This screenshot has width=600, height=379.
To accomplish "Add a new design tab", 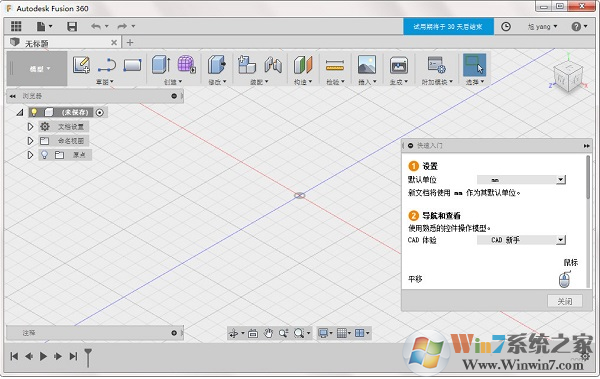I will coord(130,42).
